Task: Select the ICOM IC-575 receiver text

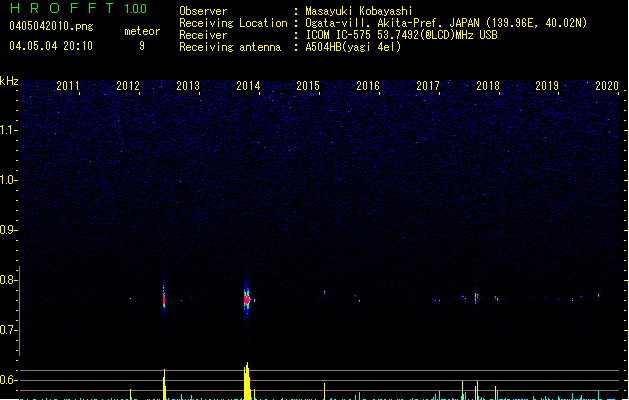Action: [x=401, y=35]
